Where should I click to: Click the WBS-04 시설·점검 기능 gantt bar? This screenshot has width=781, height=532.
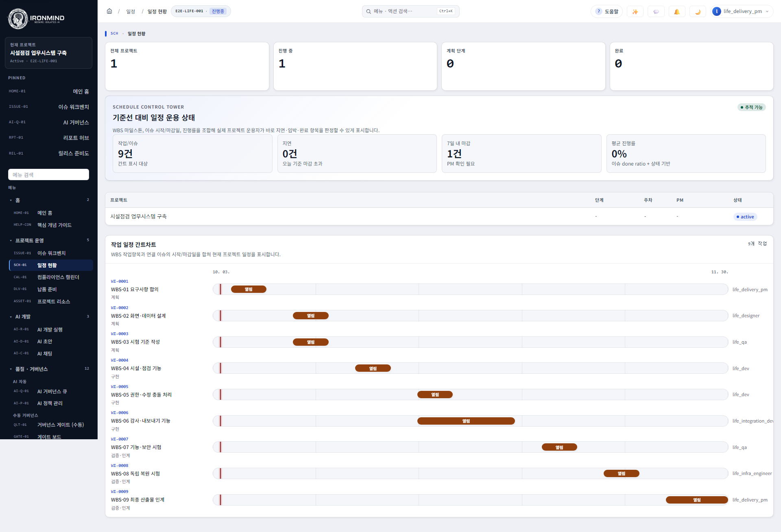373,368
